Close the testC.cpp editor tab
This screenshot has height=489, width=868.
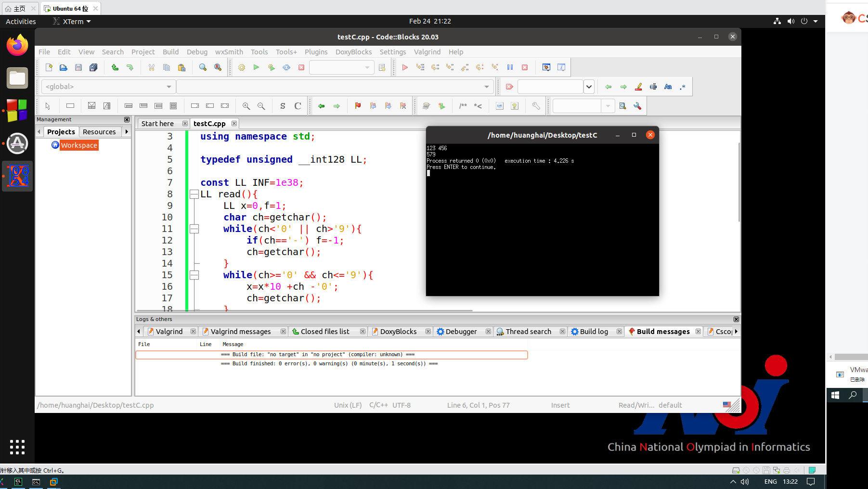pos(234,124)
